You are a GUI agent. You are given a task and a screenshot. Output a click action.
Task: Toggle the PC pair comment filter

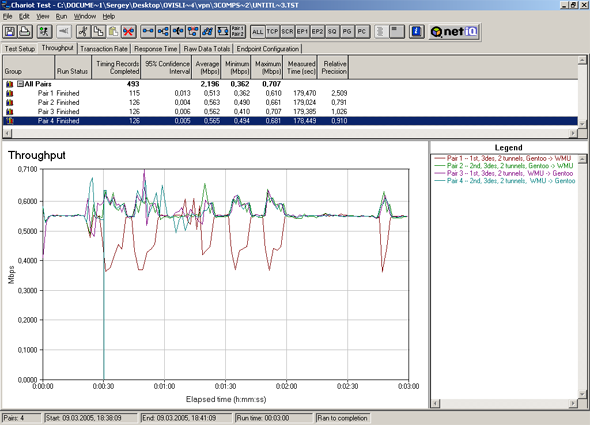tap(362, 32)
